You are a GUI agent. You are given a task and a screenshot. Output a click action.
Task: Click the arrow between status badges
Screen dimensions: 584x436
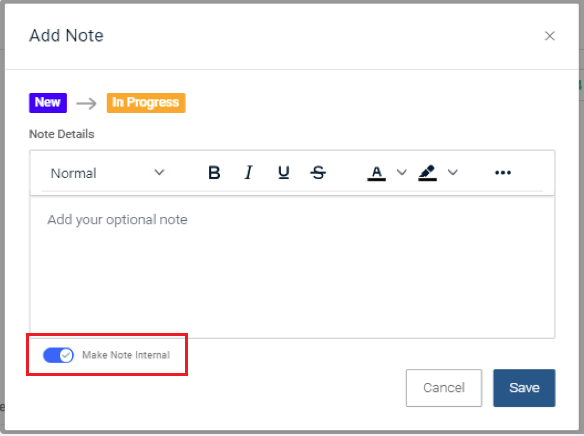click(86, 103)
